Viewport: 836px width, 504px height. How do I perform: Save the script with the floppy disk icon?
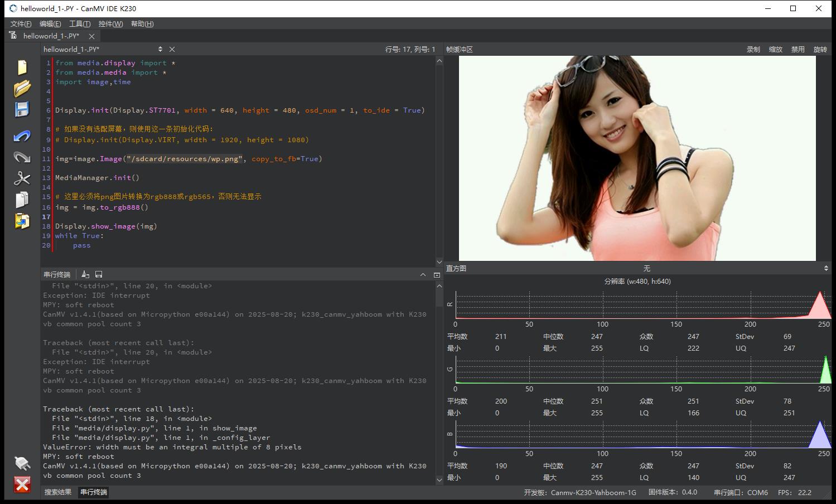(x=22, y=109)
